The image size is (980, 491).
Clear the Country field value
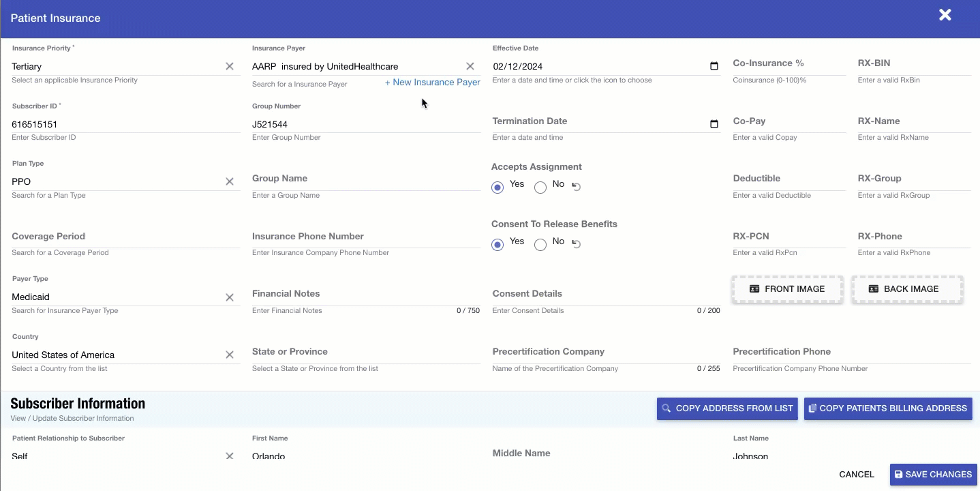coord(230,355)
